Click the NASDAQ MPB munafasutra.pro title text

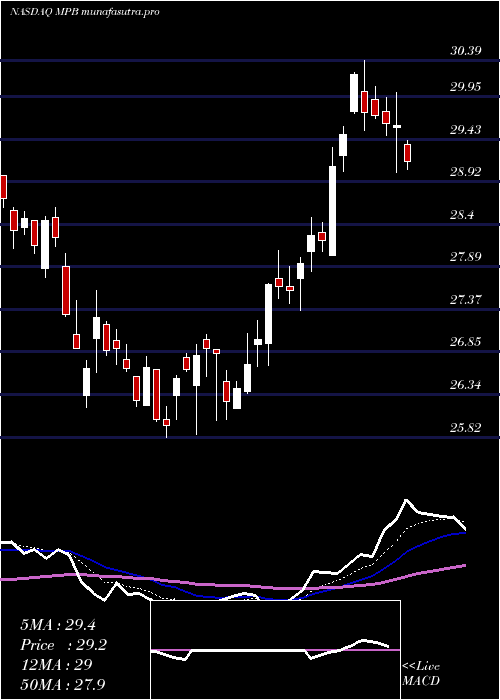point(85,12)
